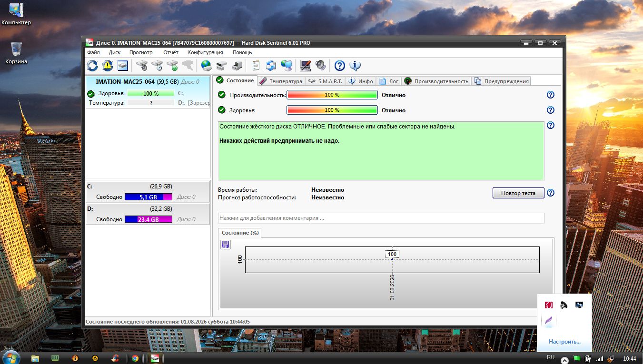Switch to the Производительность tab

(436, 81)
